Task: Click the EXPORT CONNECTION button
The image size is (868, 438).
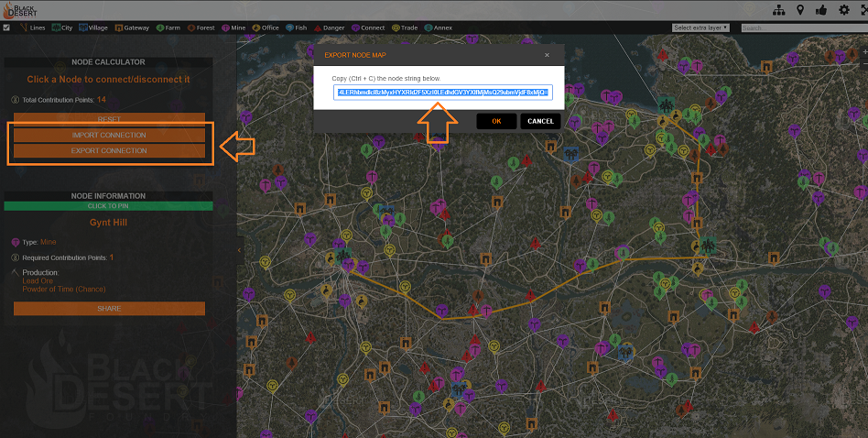Action: [109, 150]
